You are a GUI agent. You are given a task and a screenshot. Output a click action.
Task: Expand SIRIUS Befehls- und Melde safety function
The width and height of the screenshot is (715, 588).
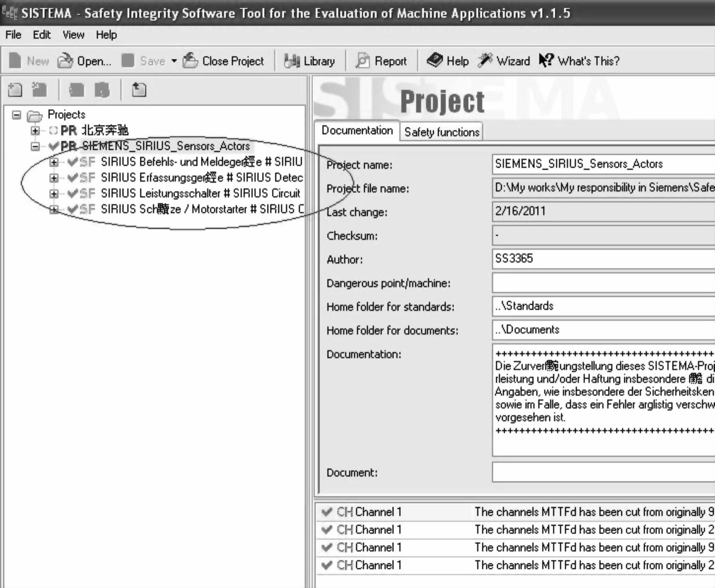(x=54, y=162)
